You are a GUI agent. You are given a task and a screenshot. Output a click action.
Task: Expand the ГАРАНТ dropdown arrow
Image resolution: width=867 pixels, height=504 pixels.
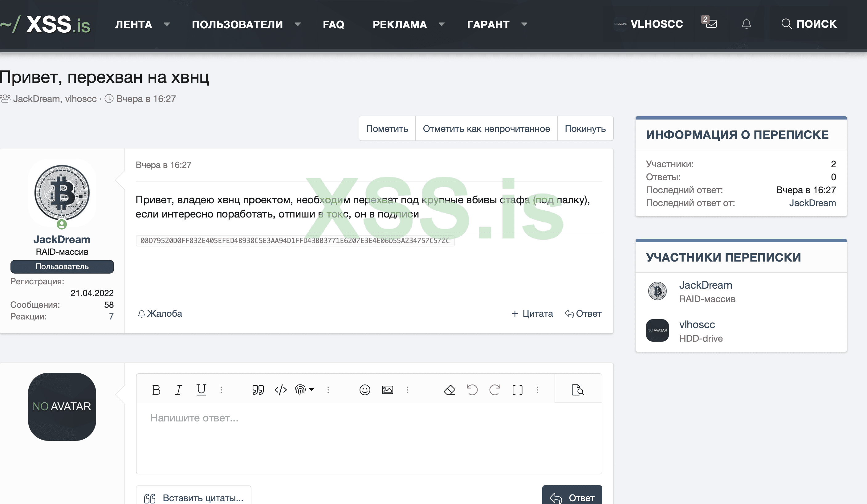524,24
